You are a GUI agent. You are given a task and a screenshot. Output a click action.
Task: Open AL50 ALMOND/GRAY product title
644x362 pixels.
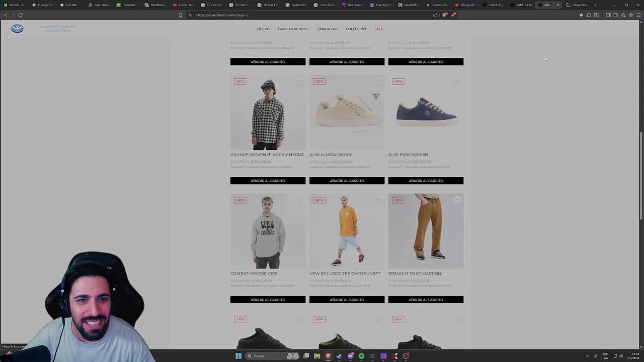tap(331, 155)
